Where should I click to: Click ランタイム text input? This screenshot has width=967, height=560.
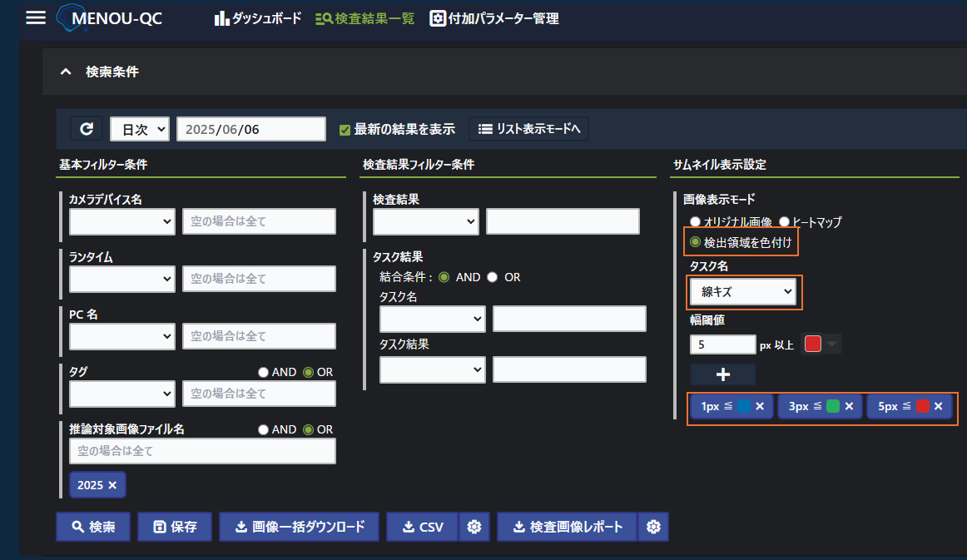click(259, 279)
